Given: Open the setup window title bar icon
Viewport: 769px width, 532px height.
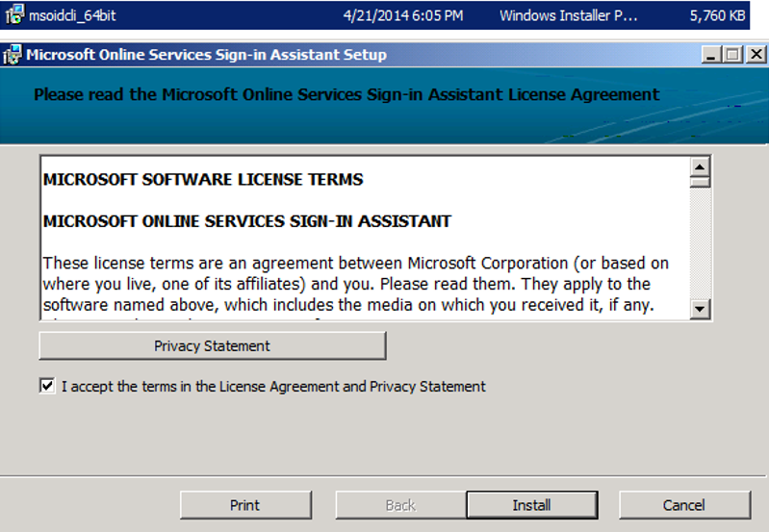Looking at the screenshot, I should click(13, 55).
